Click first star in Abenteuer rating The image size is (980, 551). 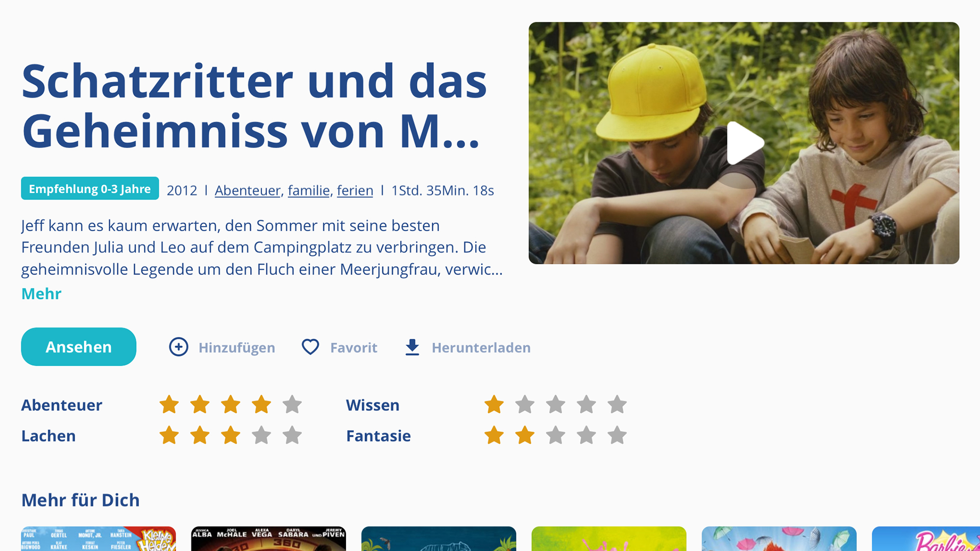coord(169,405)
